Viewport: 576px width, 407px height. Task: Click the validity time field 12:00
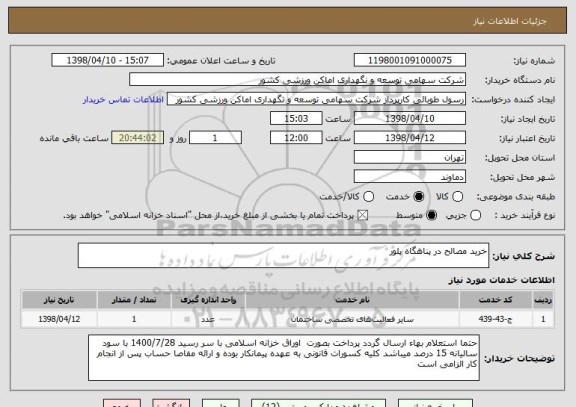click(x=296, y=138)
